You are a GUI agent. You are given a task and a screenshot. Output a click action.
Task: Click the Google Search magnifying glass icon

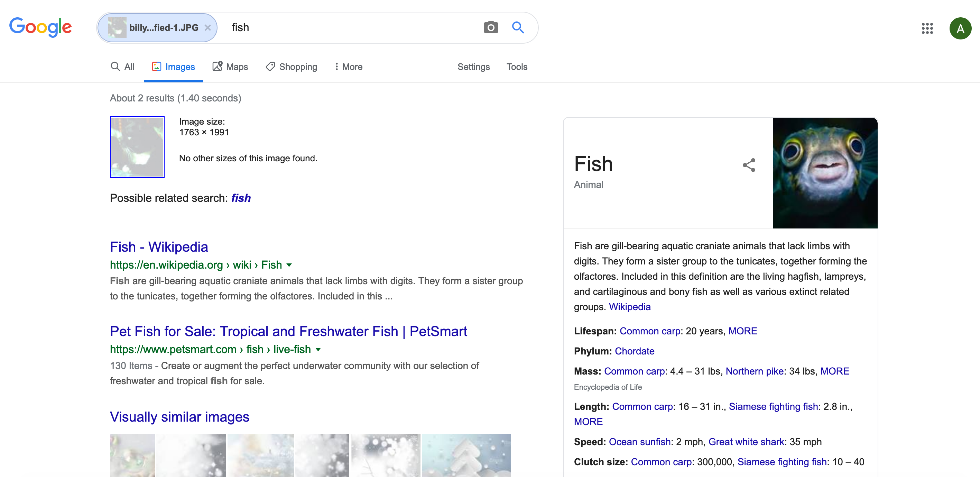(x=518, y=27)
